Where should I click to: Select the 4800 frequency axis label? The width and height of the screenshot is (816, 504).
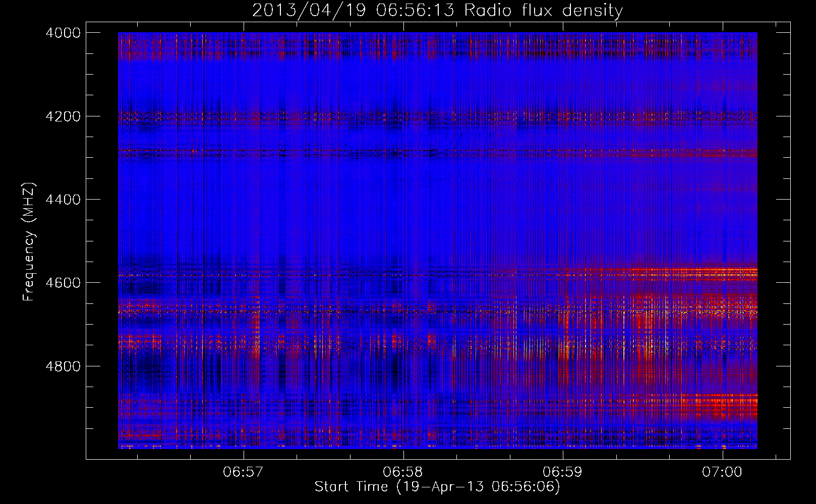coord(63,366)
